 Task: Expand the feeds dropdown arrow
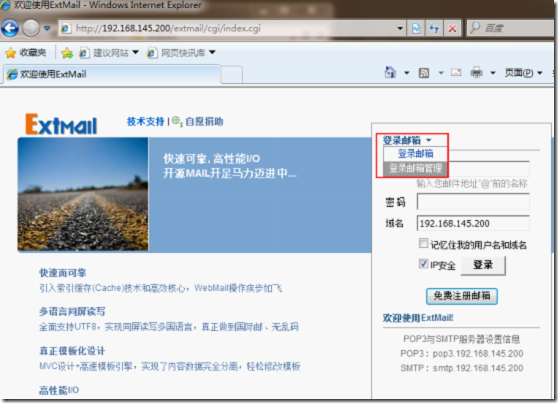[x=441, y=73]
